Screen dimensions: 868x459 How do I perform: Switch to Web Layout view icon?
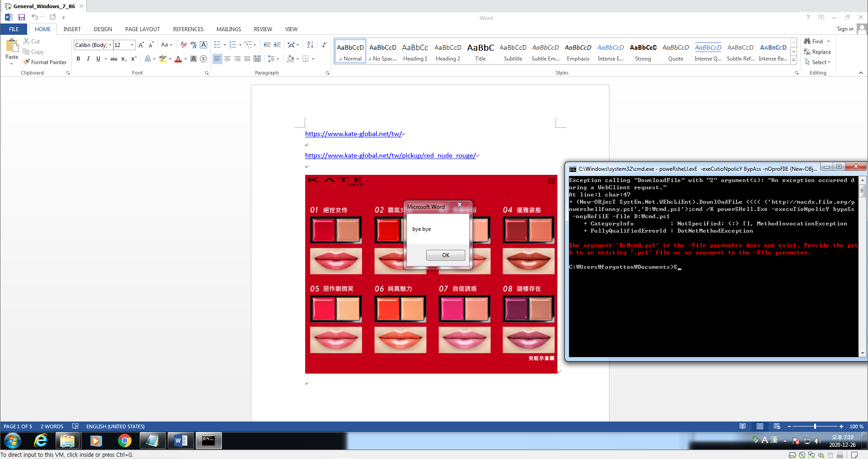pyautogui.click(x=777, y=426)
